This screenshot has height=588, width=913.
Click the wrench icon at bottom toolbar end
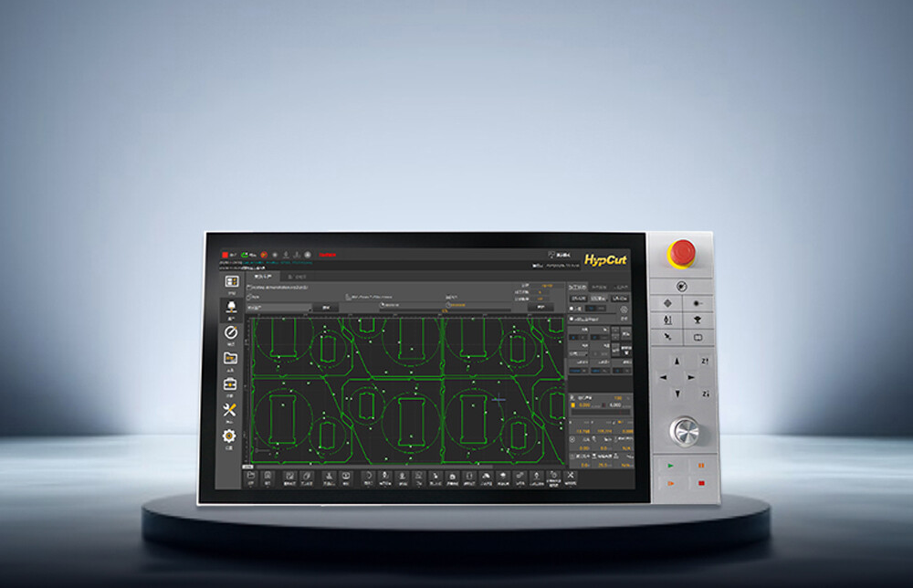[571, 477]
